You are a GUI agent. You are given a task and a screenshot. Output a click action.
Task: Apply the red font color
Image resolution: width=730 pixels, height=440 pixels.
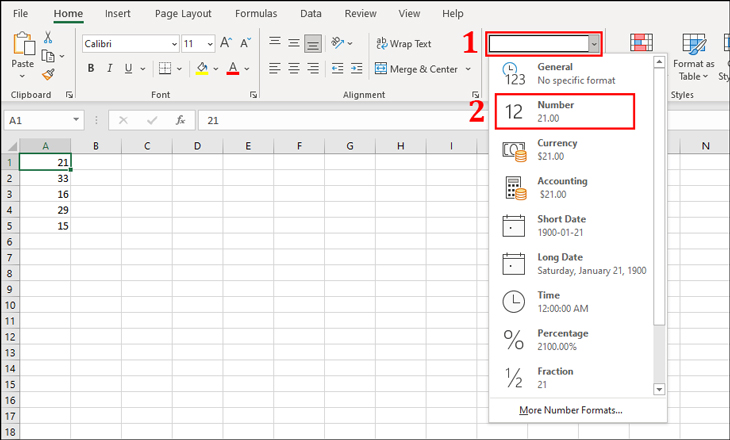point(233,68)
